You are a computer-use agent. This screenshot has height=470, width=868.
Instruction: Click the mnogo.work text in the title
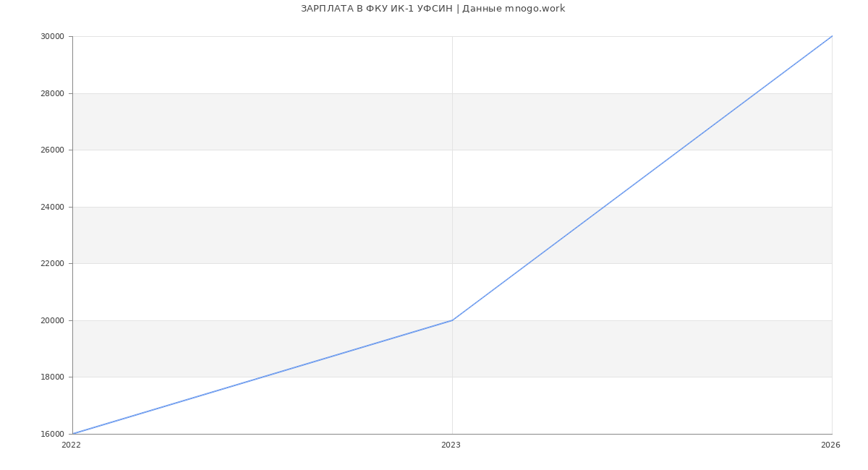(535, 9)
